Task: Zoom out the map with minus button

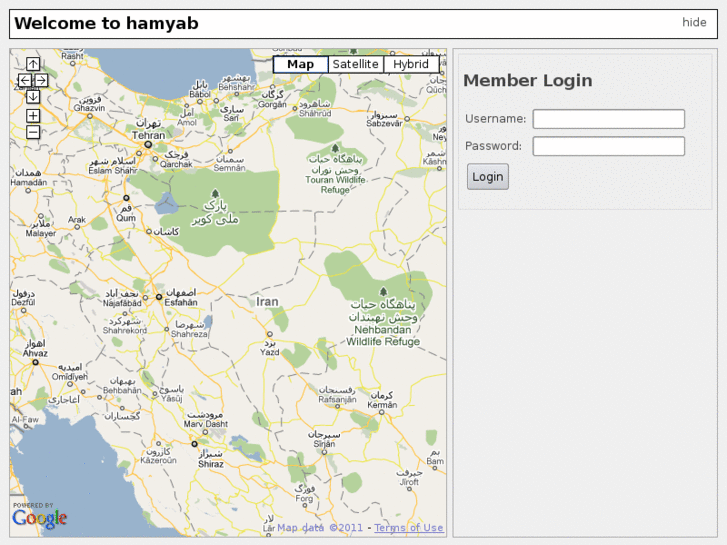Action: pos(33,132)
